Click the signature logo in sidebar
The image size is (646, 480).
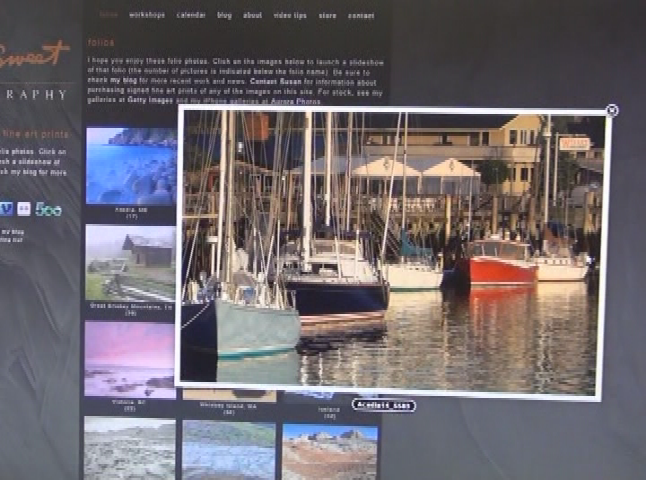(33, 56)
